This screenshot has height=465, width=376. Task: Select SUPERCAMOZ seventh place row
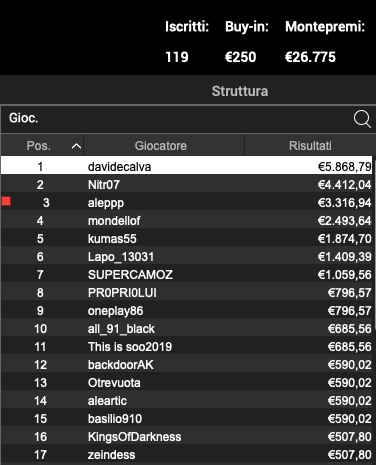click(187, 274)
